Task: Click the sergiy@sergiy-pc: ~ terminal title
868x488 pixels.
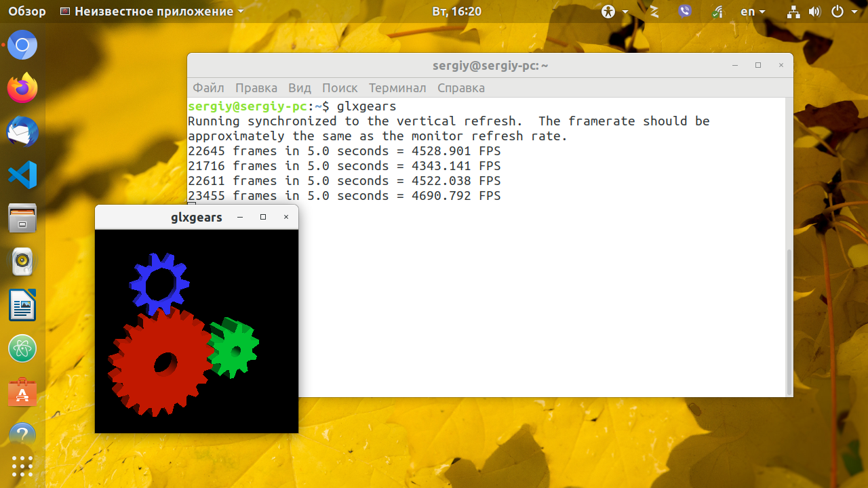Action: click(x=490, y=66)
